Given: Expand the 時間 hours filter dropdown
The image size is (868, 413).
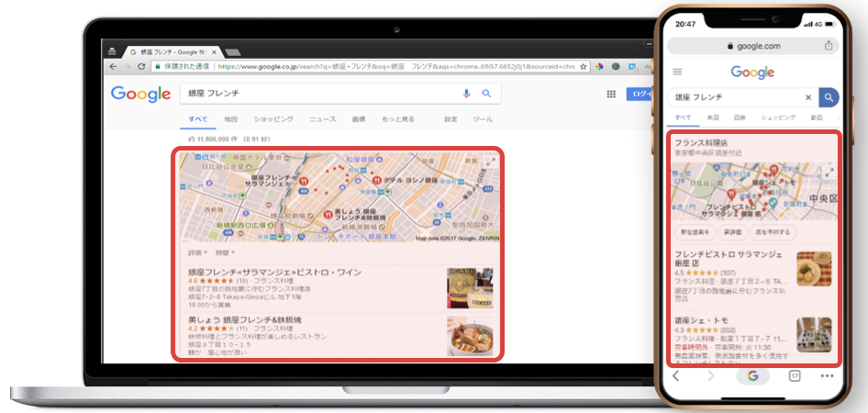Looking at the screenshot, I should [225, 252].
